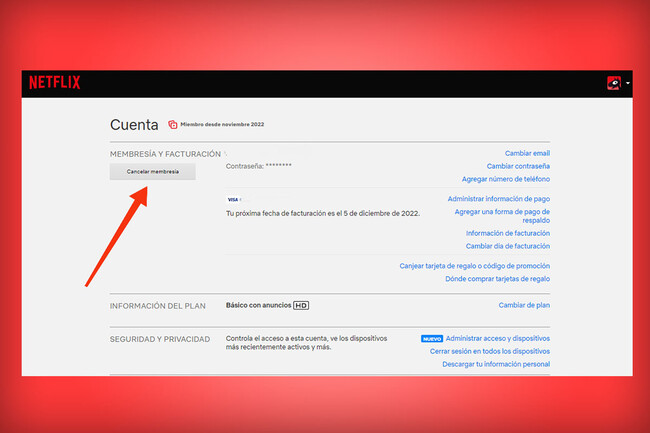The width and height of the screenshot is (650, 433).
Task: Open Administrar acceso y dispositivos
Action: point(497,339)
